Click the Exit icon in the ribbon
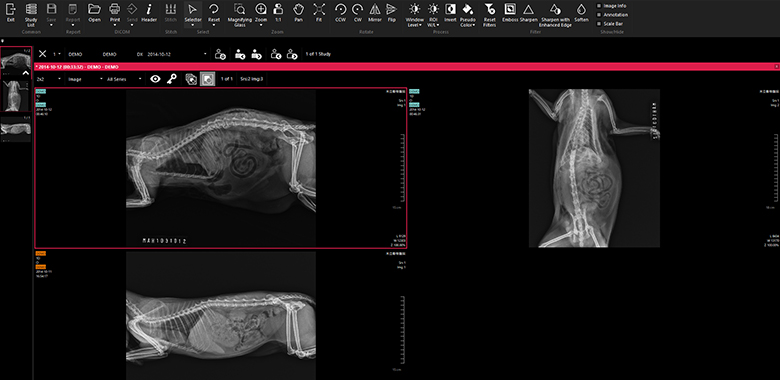780x380 pixels. coord(11,9)
